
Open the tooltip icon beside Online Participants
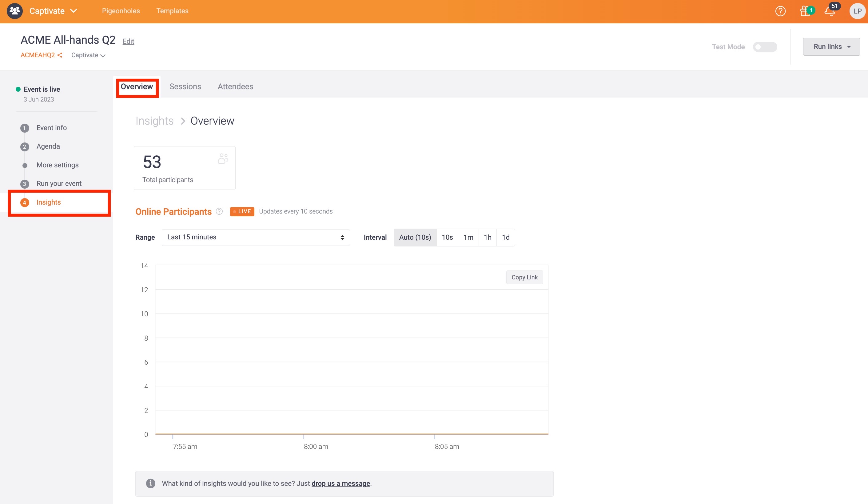click(x=219, y=211)
